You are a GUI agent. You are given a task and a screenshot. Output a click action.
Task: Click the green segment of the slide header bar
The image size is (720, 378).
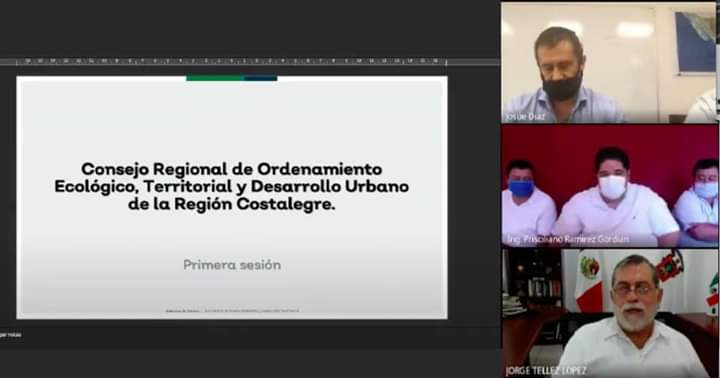(215, 78)
